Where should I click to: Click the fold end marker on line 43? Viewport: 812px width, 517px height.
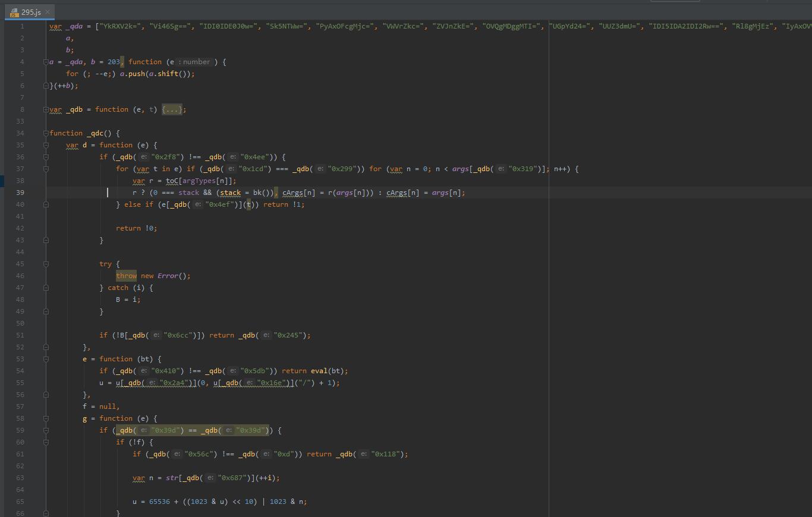pyautogui.click(x=46, y=240)
